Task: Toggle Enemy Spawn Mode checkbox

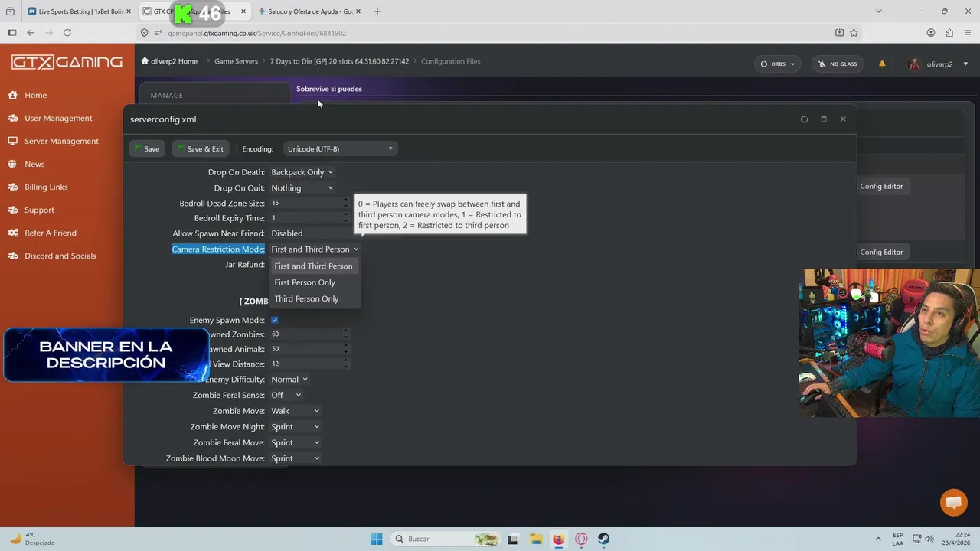Action: click(275, 320)
